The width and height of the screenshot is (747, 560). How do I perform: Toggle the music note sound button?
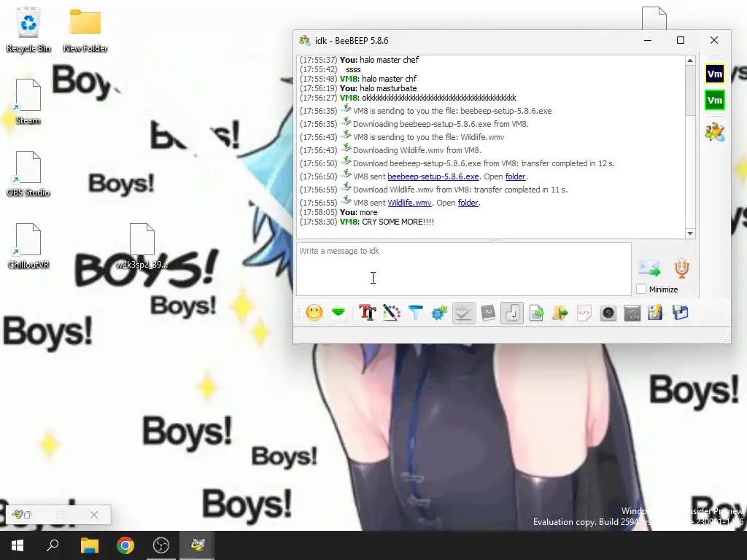tap(512, 313)
